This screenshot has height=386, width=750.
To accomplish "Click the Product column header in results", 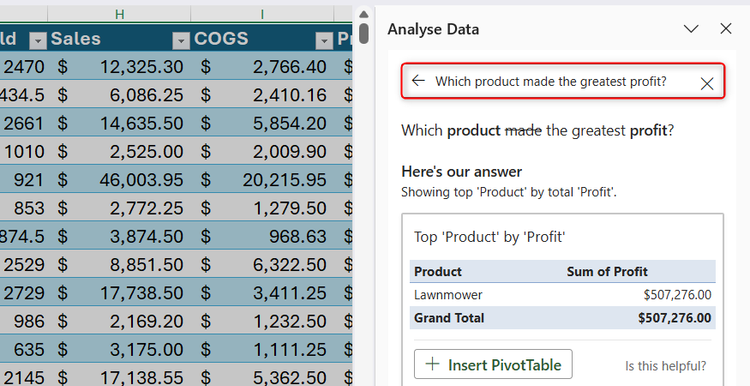I will pos(438,271).
